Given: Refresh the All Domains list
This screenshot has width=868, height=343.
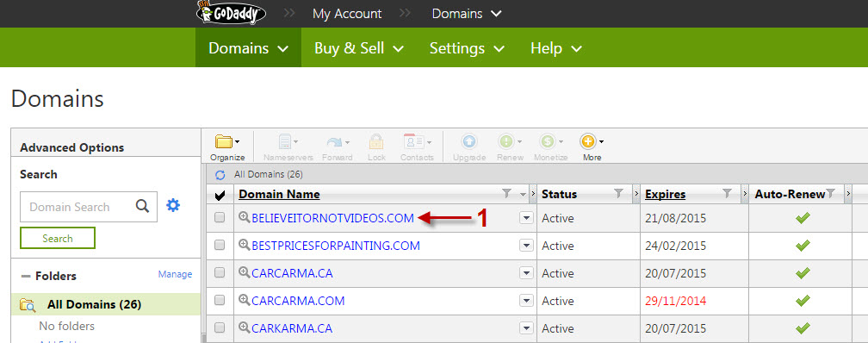Looking at the screenshot, I should coord(220,175).
